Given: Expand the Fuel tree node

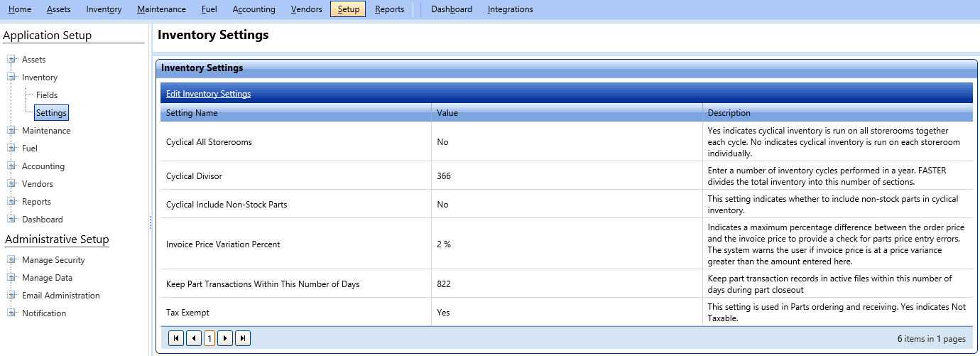Looking at the screenshot, I should coord(11,149).
